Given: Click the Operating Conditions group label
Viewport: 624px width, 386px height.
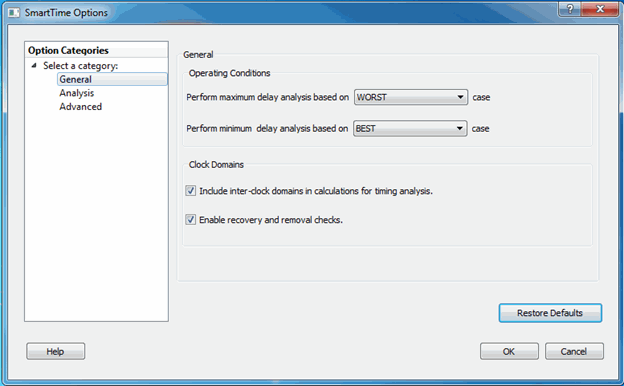Looking at the screenshot, I should (x=229, y=73).
